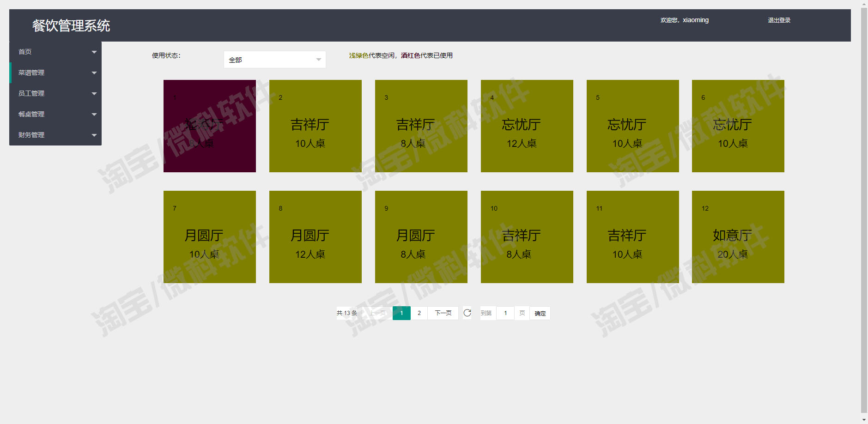Select table 3 吉祥厅 8人桌

[421, 126]
